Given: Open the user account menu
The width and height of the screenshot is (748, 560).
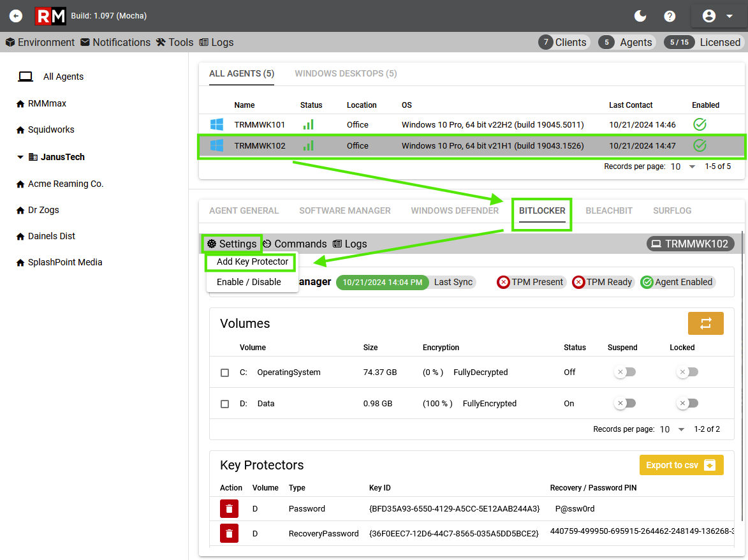Looking at the screenshot, I should coord(717,16).
